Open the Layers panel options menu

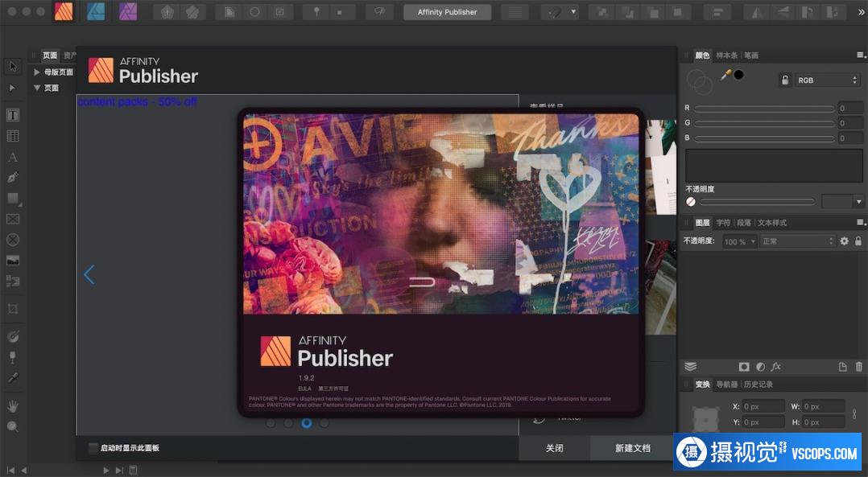click(861, 222)
